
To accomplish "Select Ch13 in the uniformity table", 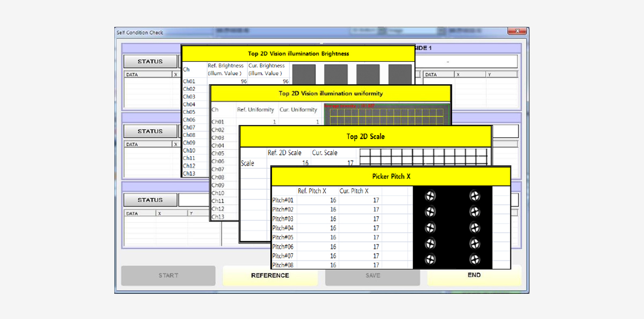I will tap(218, 217).
